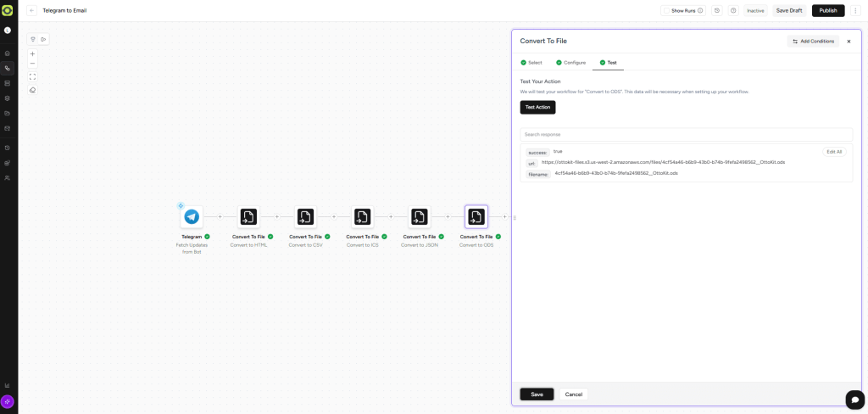Click the fit-to-screen canvas icon
This screenshot has width=868, height=414.
[32, 76]
